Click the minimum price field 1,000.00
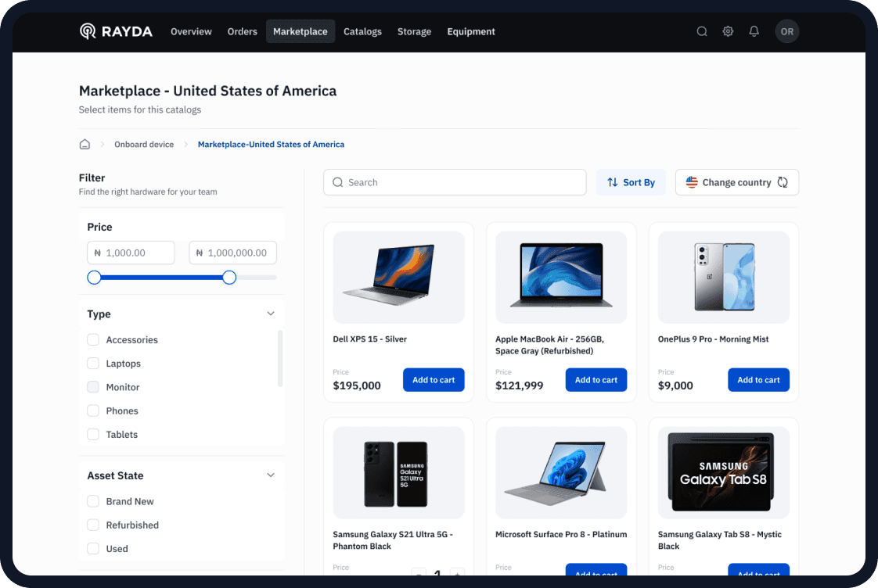Screen dimensions: 878x588 (131, 253)
